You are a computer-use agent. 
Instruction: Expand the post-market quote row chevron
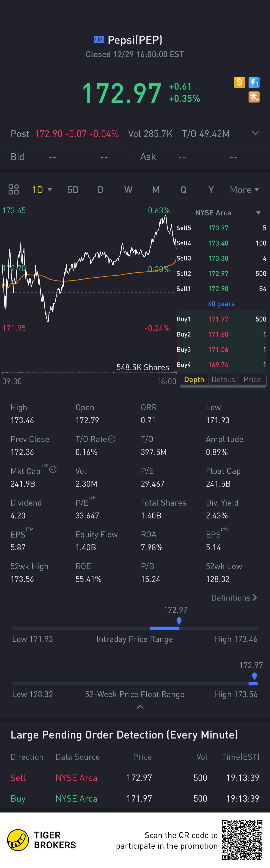click(x=256, y=133)
